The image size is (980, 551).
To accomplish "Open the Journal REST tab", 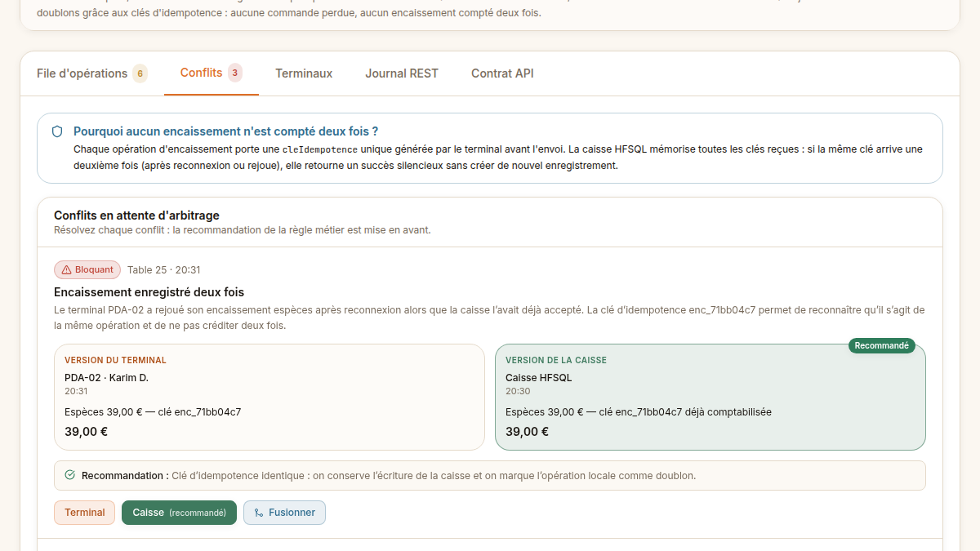I will [402, 73].
